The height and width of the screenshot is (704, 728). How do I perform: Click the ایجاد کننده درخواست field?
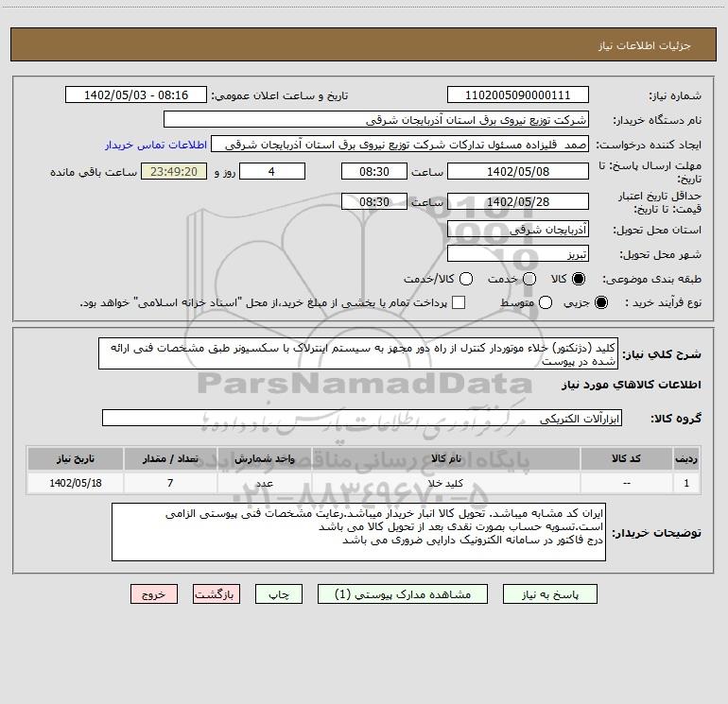(400, 145)
